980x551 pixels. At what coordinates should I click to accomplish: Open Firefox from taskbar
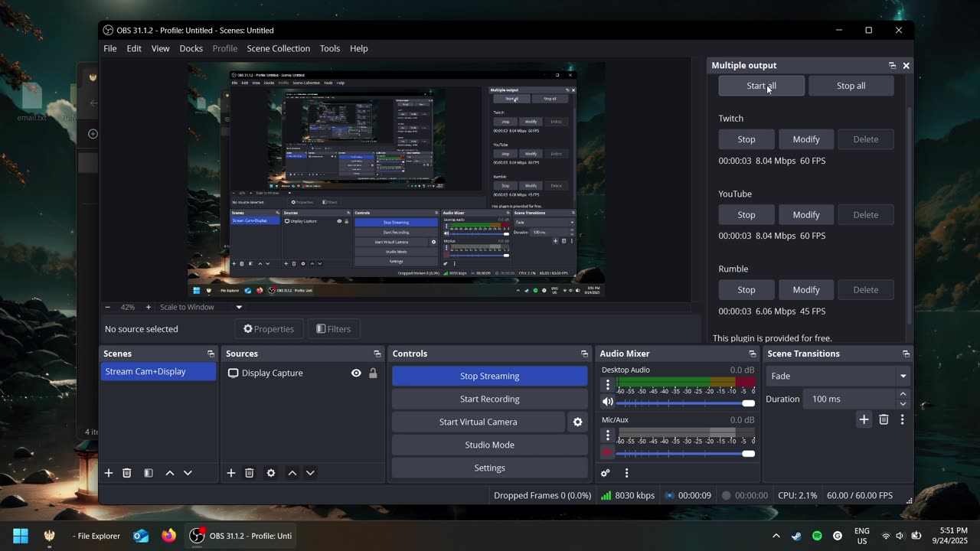[x=169, y=536]
